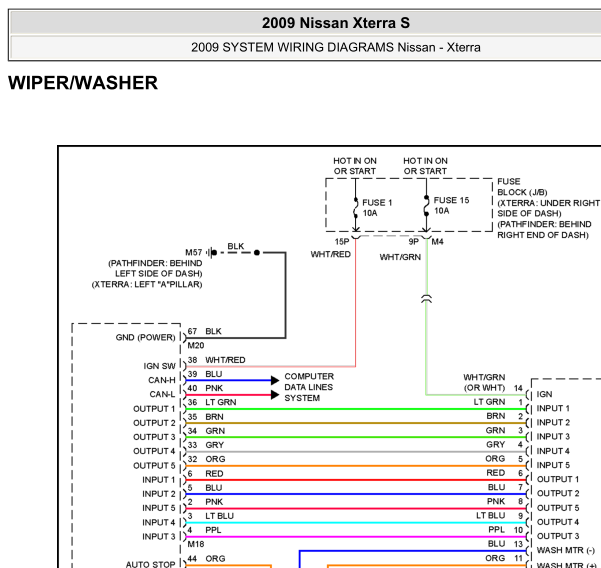Click the '4 PPL' pin label
Viewport: 601px width, 568px height.
click(204, 530)
